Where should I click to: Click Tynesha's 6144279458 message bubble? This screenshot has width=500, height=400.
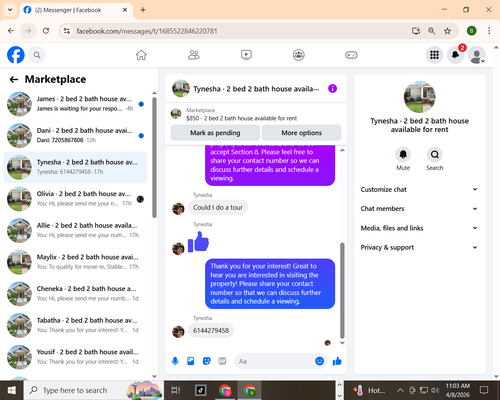point(211,331)
